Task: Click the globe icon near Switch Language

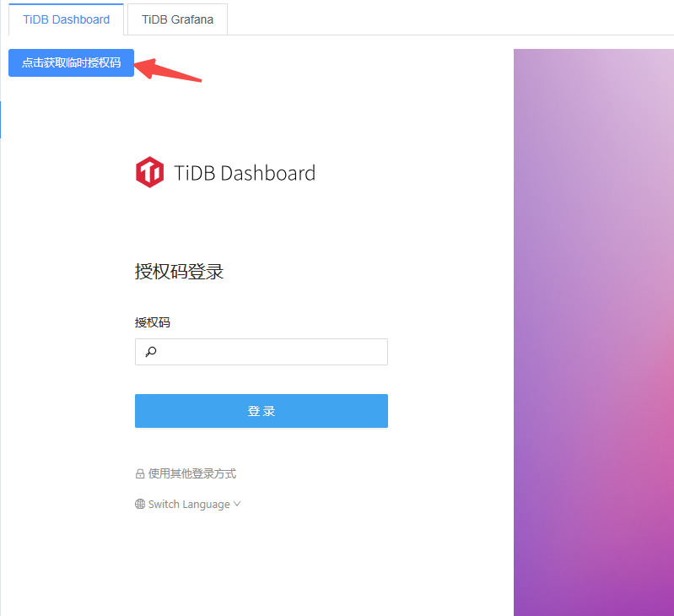Action: pyautogui.click(x=140, y=504)
